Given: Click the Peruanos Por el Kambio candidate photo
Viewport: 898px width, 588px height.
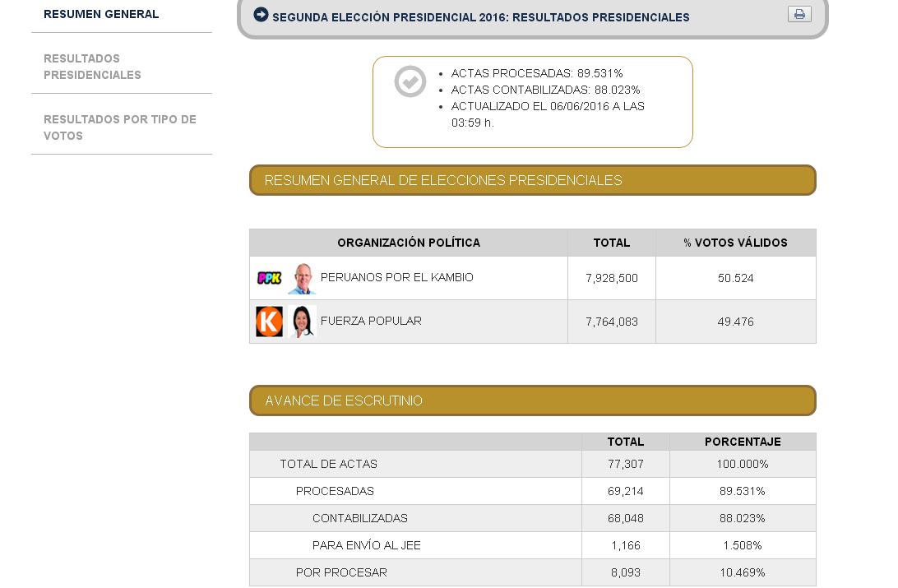Looking at the screenshot, I should [x=302, y=279].
